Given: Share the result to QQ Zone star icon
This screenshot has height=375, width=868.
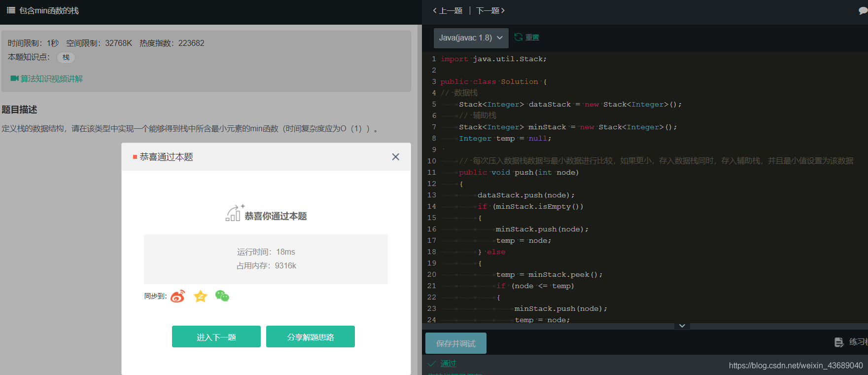Looking at the screenshot, I should [x=201, y=296].
